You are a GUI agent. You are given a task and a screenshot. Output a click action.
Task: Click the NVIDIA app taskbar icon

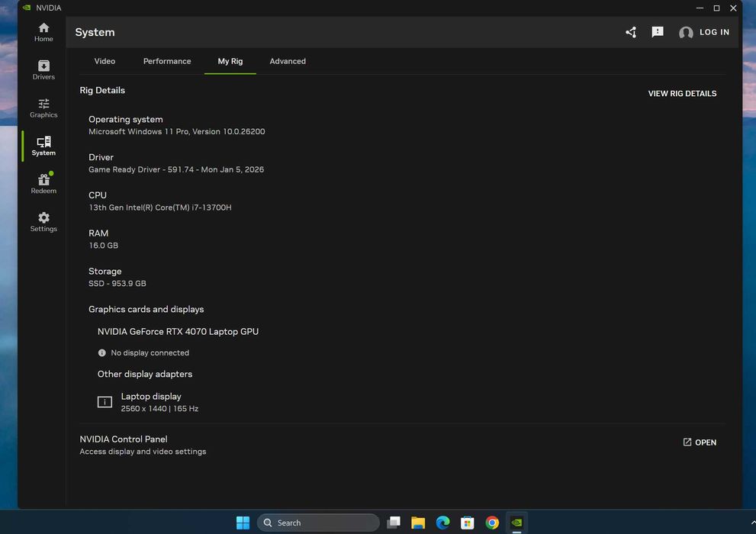click(516, 523)
